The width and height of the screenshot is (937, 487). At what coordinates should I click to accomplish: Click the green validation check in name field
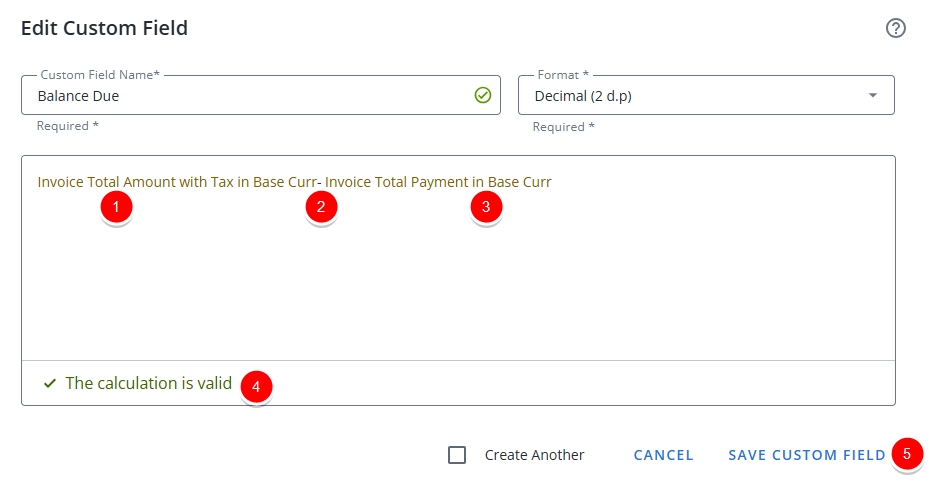click(483, 95)
